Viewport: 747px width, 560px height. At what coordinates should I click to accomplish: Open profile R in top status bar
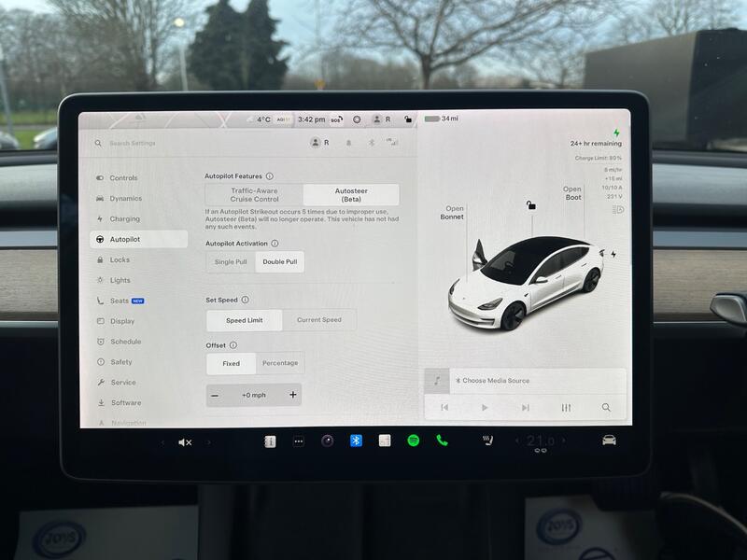pyautogui.click(x=382, y=119)
